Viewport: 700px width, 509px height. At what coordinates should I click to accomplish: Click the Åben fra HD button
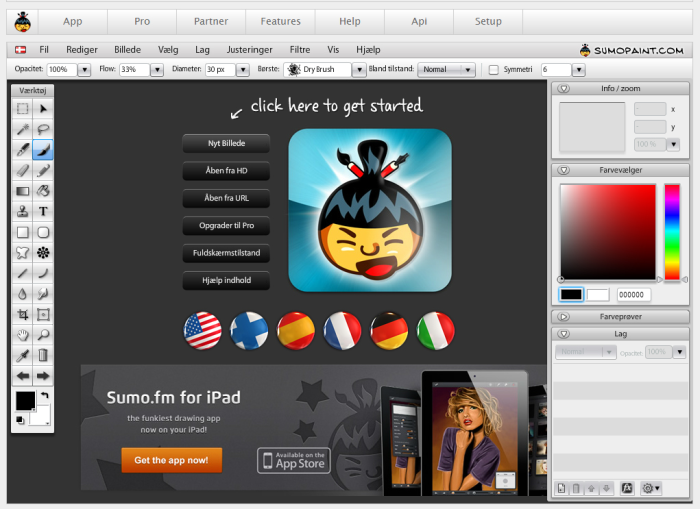(x=226, y=171)
